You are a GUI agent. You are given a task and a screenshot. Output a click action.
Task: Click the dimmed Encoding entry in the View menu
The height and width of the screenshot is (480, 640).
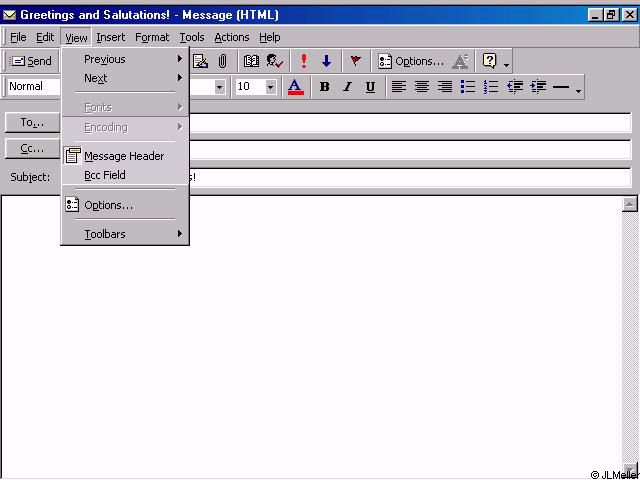(x=125, y=127)
